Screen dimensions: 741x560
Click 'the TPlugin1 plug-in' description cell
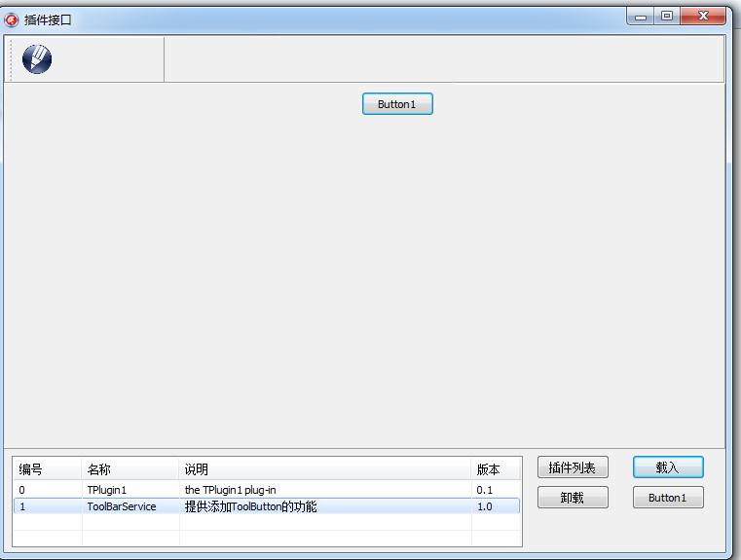(x=230, y=490)
